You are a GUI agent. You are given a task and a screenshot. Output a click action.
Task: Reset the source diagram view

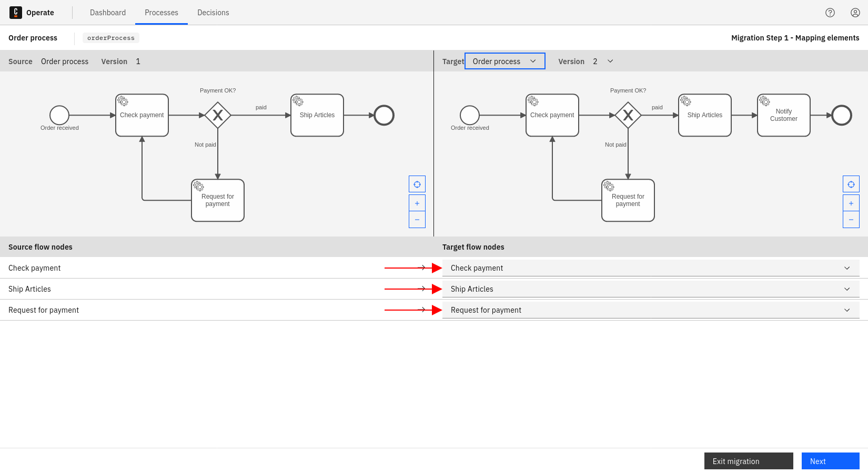[417, 184]
